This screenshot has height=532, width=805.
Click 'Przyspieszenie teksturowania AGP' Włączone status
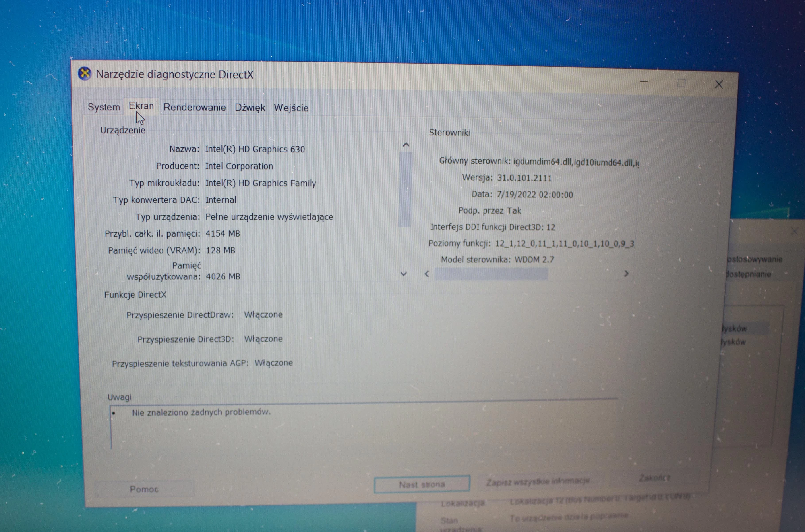274,363
